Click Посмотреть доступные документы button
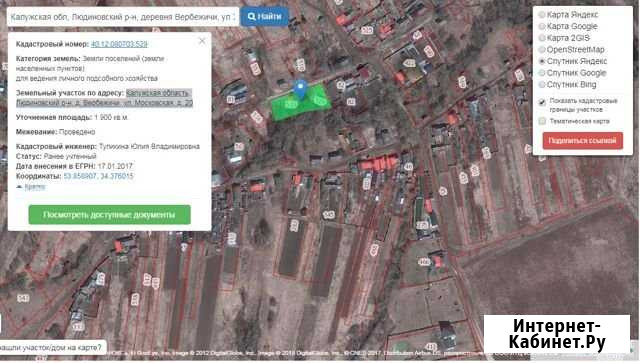640x363 pixels. pos(109,214)
